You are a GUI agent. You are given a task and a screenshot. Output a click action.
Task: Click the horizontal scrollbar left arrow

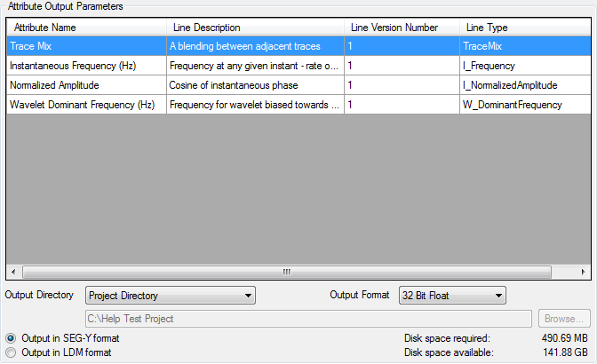point(13,272)
